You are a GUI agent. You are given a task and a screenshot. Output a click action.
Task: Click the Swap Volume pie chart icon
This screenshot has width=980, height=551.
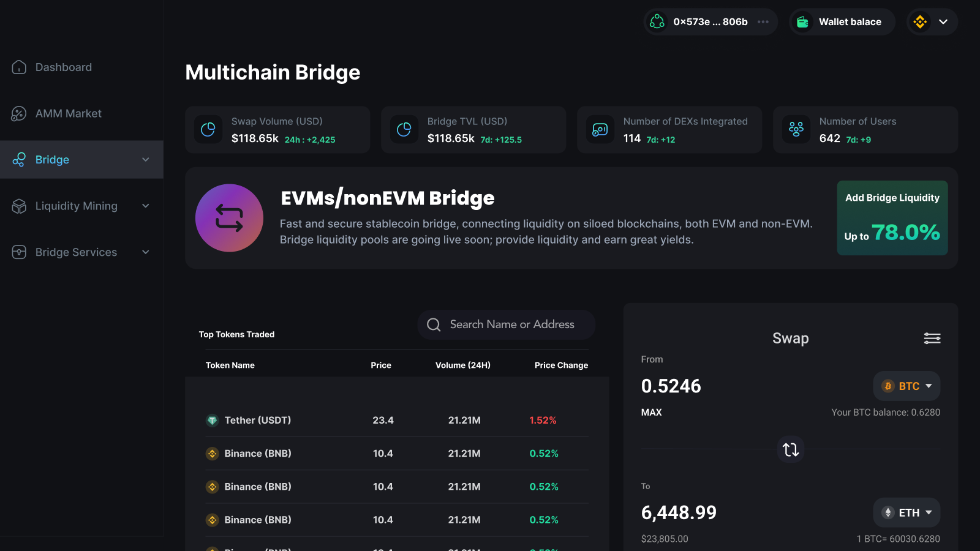tap(208, 130)
